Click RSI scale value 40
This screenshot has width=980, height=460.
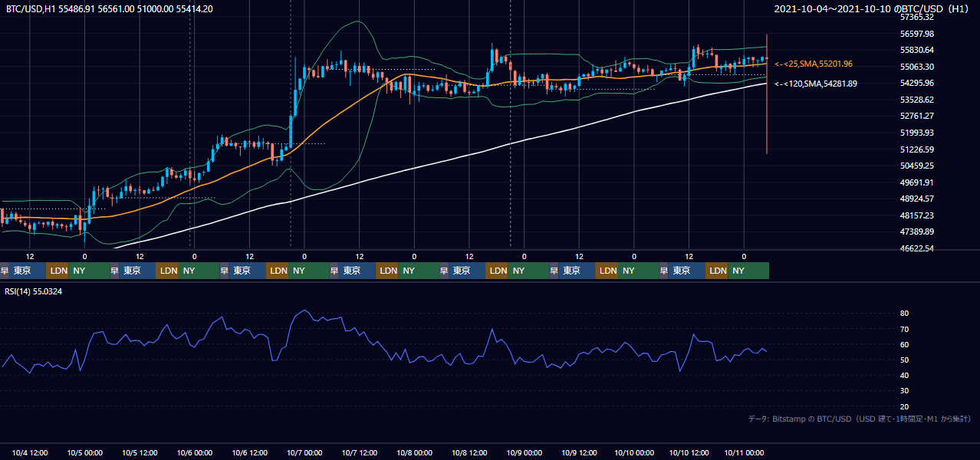coord(904,375)
